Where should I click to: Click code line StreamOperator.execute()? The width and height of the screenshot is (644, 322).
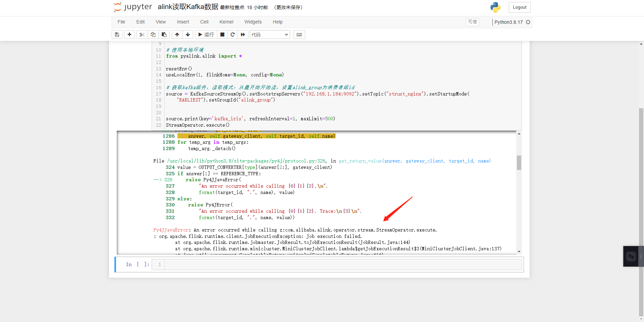tap(198, 125)
